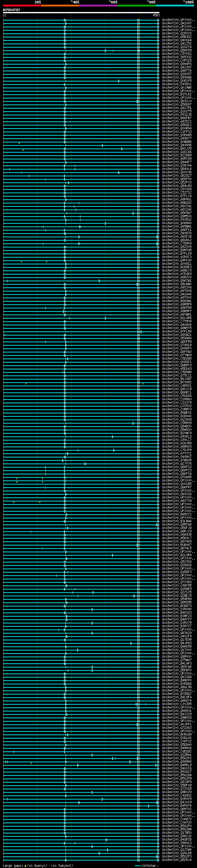Select hit UniRef100_A9RMP9
The height and width of the screenshot is (868, 197).
(x=177, y=304)
